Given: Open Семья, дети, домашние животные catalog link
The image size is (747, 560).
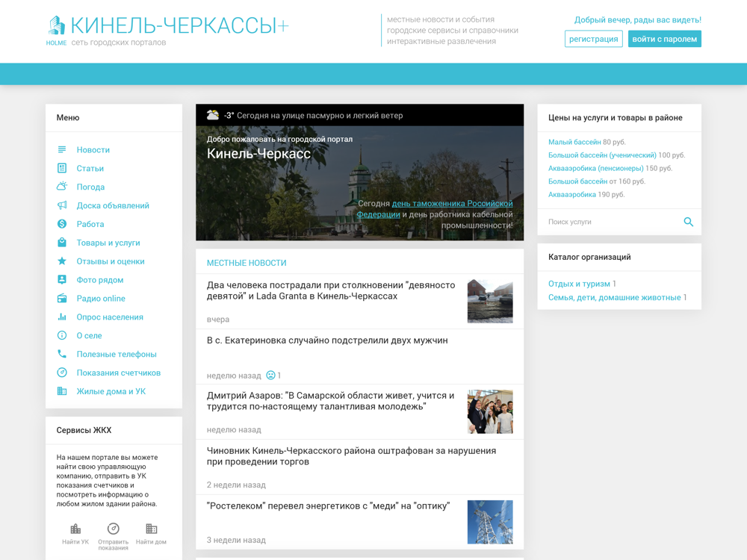Looking at the screenshot, I should pyautogui.click(x=615, y=297).
